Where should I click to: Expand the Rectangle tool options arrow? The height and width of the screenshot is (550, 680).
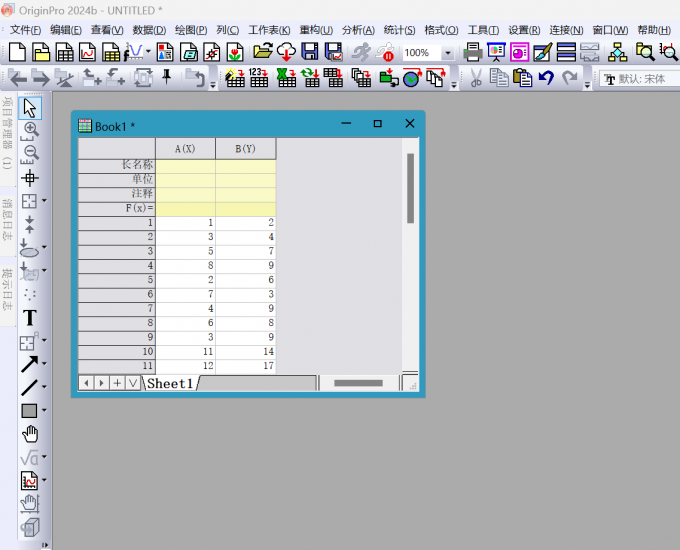44,410
